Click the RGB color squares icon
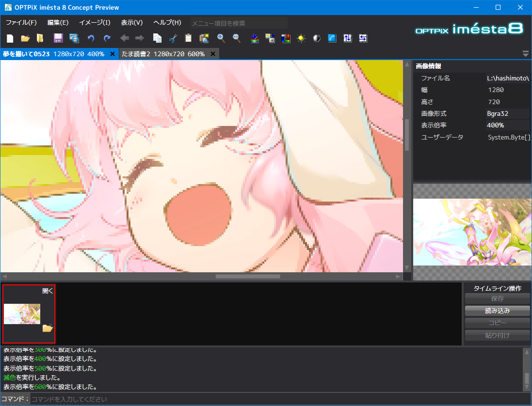 286,38
